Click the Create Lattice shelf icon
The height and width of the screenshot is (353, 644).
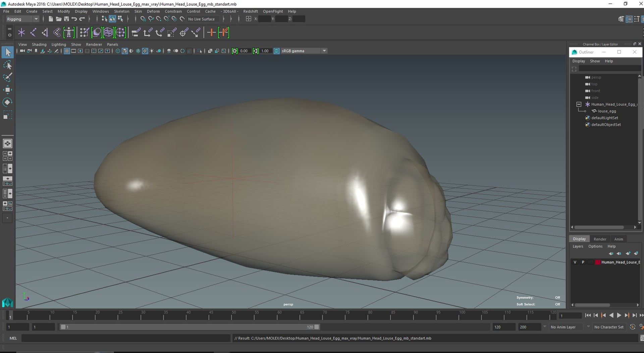point(108,33)
